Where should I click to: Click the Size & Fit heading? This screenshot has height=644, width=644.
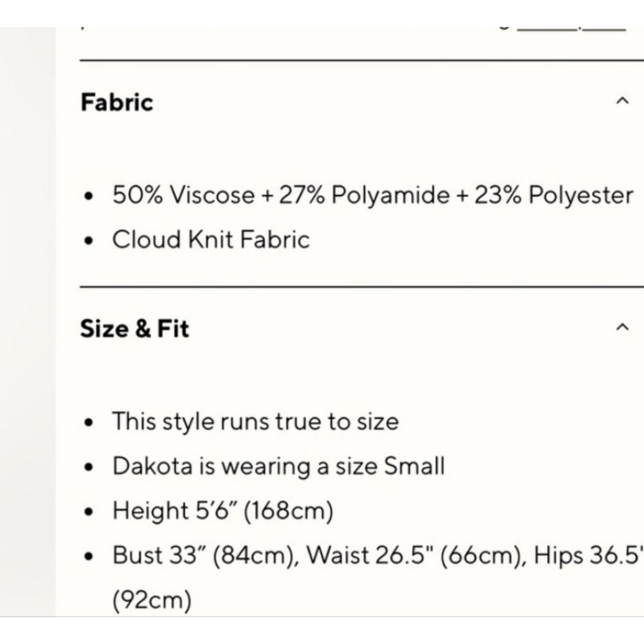click(x=135, y=329)
